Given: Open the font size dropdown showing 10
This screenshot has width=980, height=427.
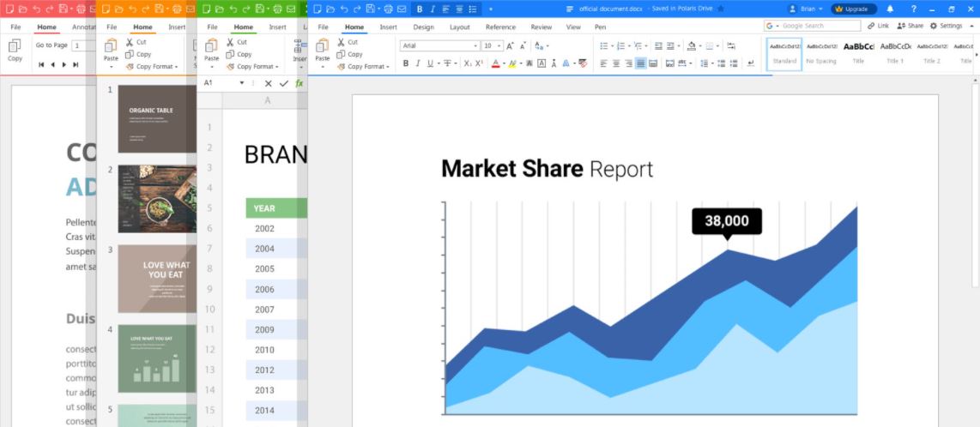Looking at the screenshot, I should pyautogui.click(x=492, y=45).
